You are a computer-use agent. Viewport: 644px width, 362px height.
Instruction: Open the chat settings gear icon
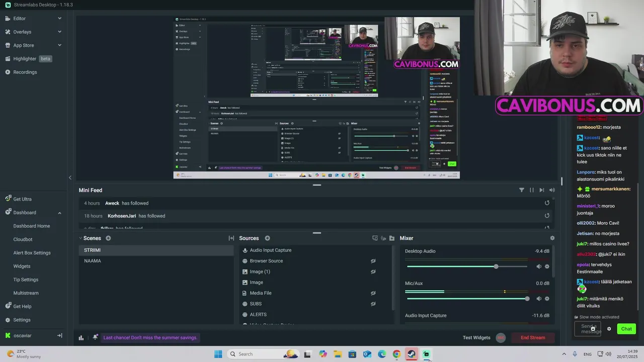pyautogui.click(x=609, y=329)
